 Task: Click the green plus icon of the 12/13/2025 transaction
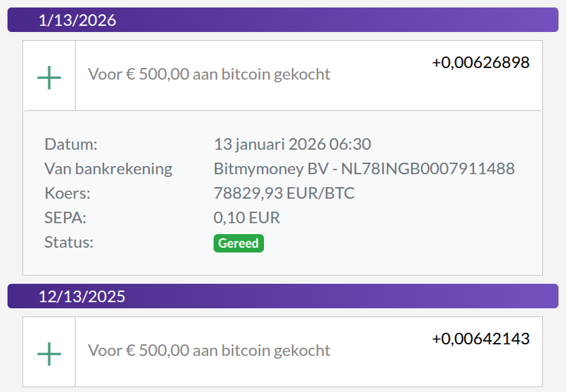(x=49, y=353)
